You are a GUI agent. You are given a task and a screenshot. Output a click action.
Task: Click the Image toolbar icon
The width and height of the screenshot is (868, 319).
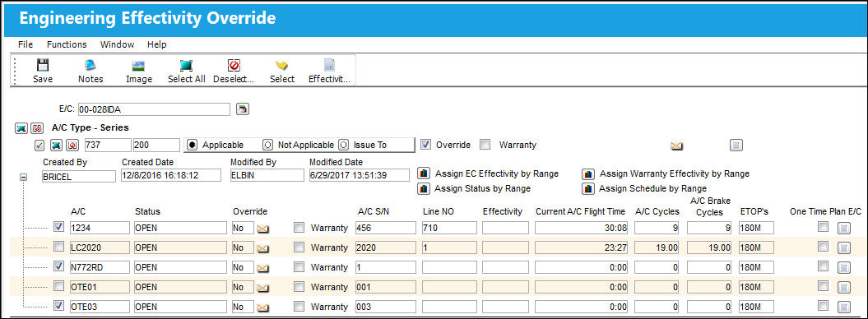tap(138, 66)
